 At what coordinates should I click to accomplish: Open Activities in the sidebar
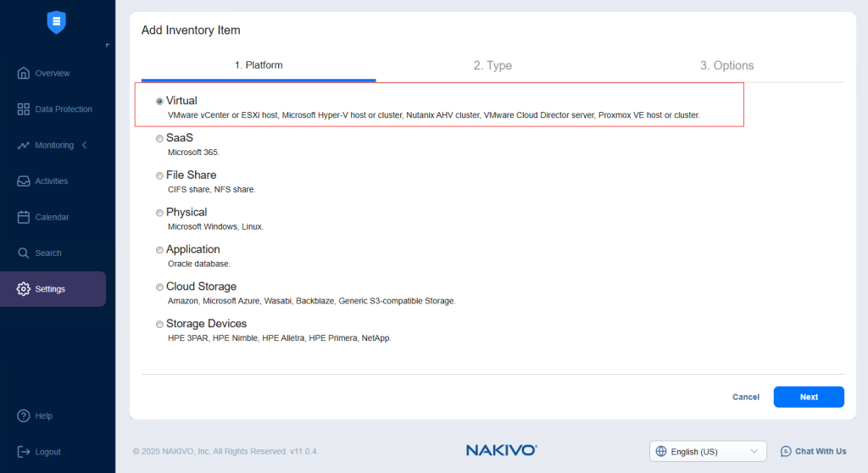click(x=53, y=181)
